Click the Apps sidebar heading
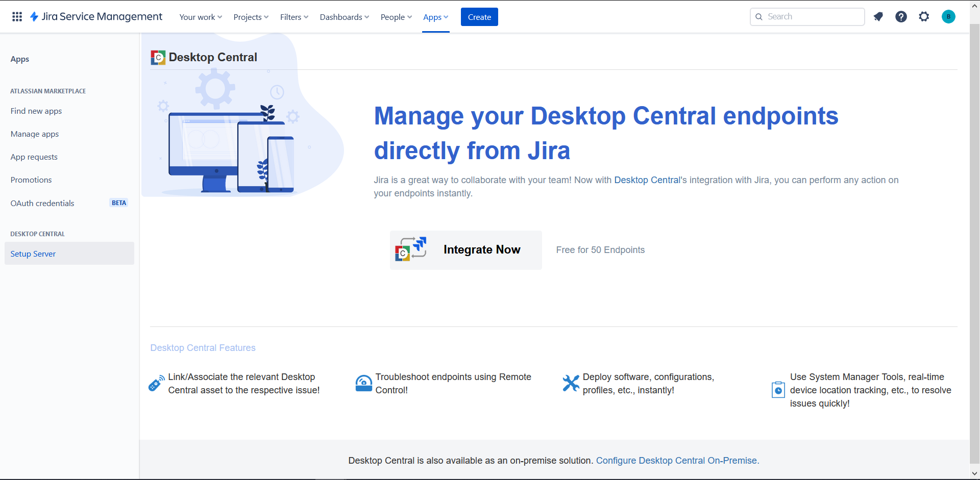Screen dimensions: 980x480 point(20,59)
